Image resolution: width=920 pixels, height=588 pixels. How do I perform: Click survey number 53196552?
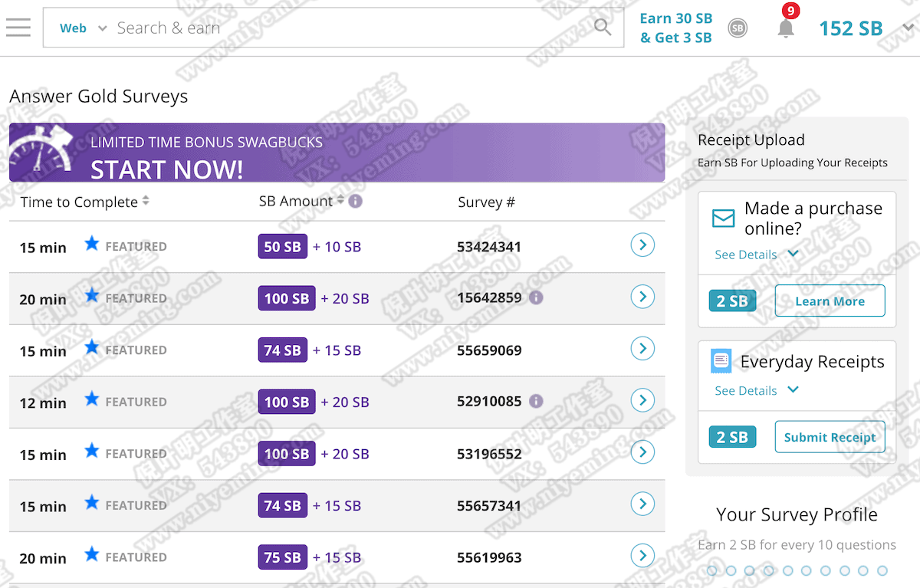[x=489, y=454]
